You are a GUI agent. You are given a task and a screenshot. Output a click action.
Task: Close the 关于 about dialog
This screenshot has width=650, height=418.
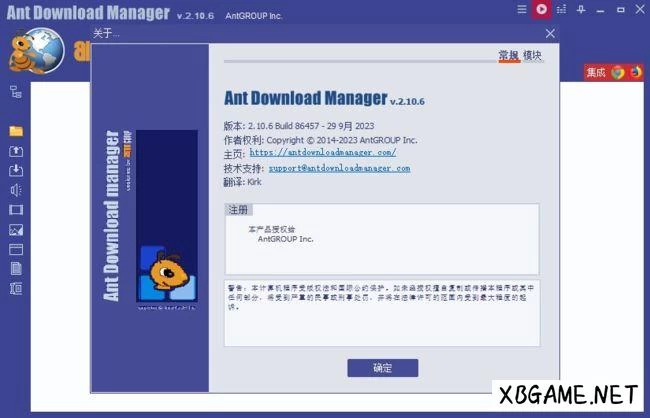(549, 33)
